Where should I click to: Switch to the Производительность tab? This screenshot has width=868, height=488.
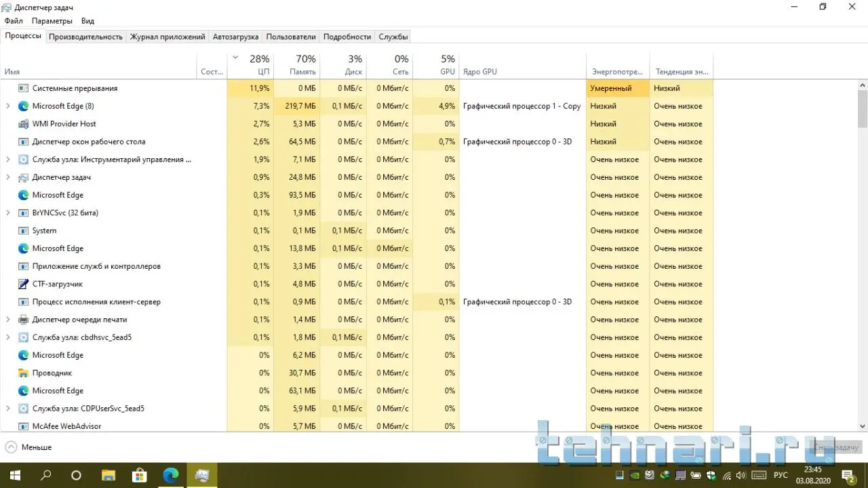(85, 37)
